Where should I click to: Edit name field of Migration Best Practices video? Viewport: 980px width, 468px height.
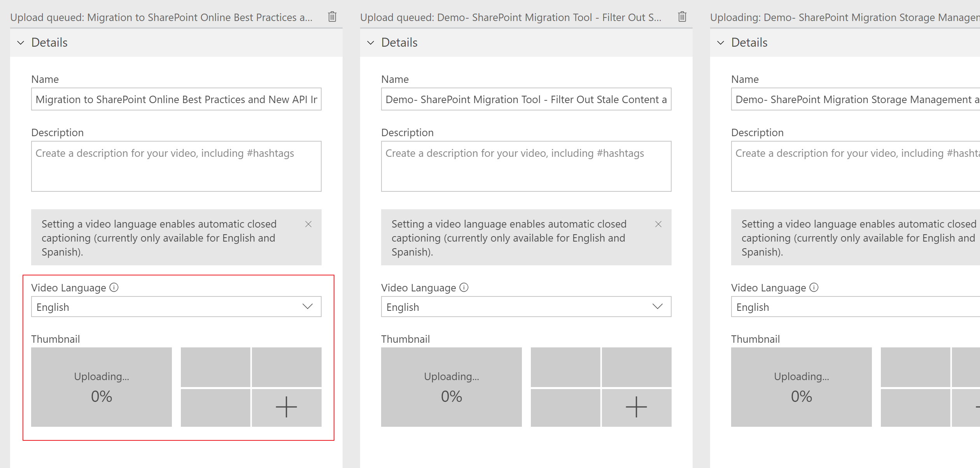click(x=176, y=99)
